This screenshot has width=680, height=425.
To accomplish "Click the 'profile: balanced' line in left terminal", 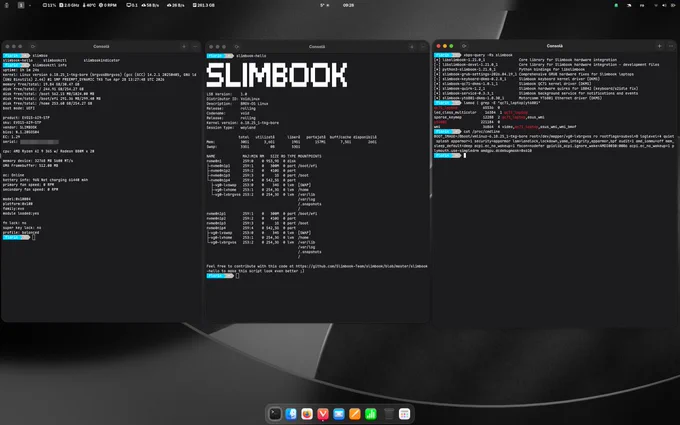I will [21, 232].
